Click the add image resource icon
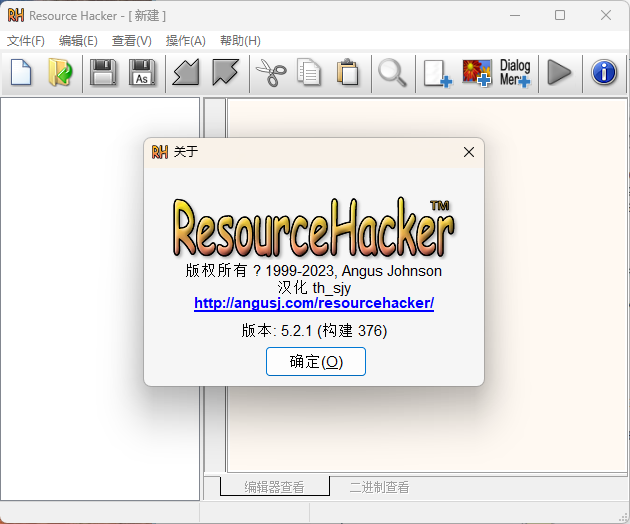This screenshot has height=524, width=630. 476,73
